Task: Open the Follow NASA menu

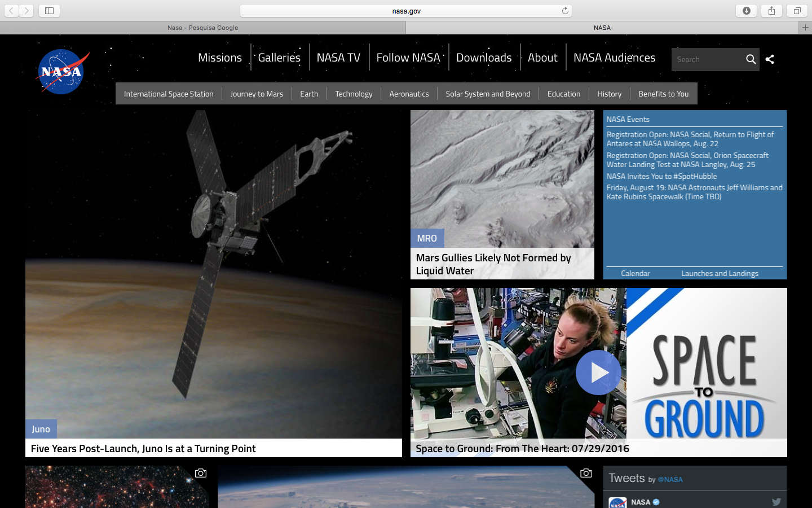Action: (408, 58)
